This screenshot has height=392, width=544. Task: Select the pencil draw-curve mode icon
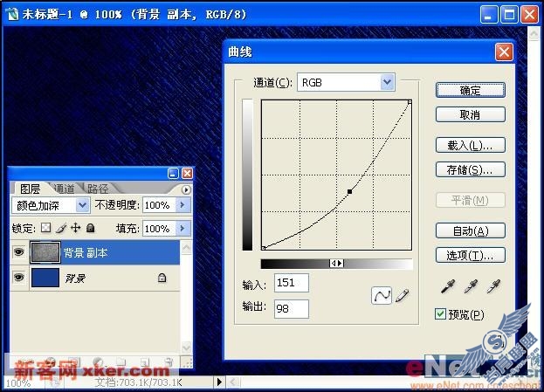tap(402, 296)
